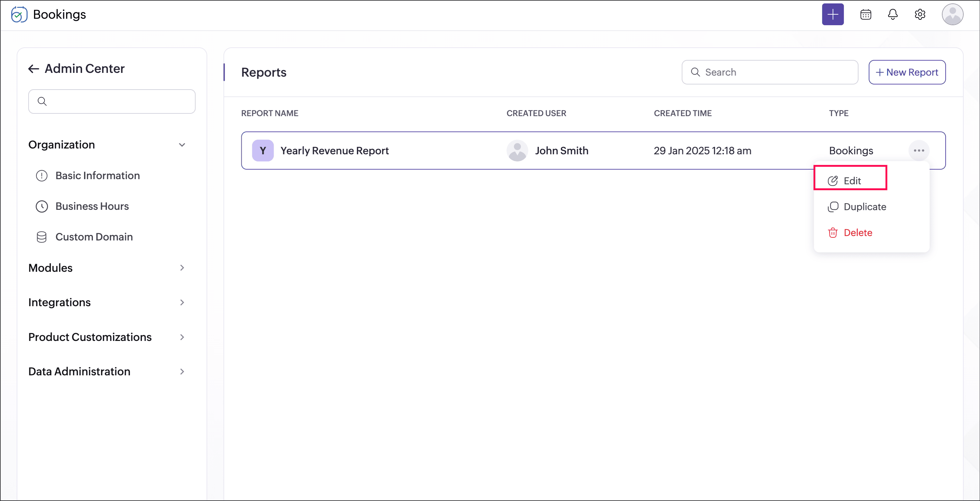Click the Basic Information info icon
This screenshot has height=501, width=980.
[x=42, y=175]
